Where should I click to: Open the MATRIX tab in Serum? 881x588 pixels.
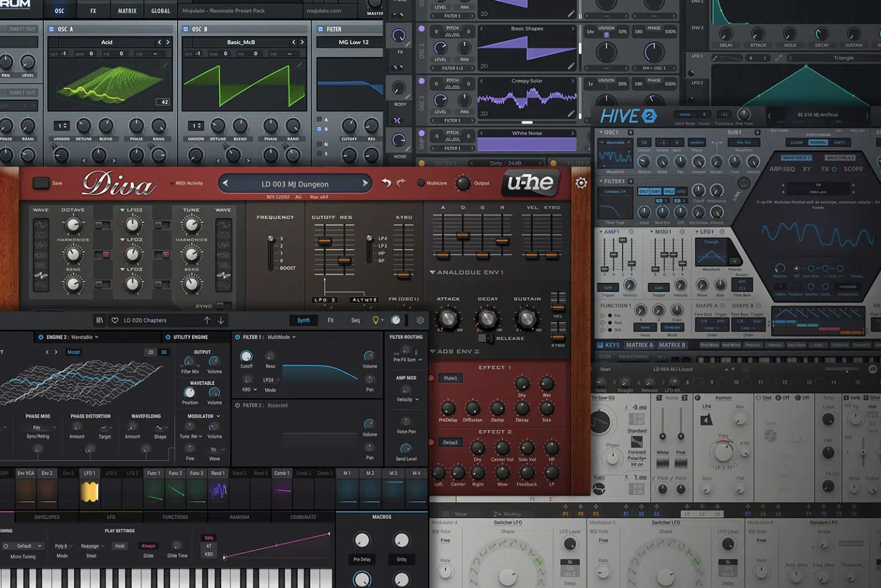coord(127,11)
